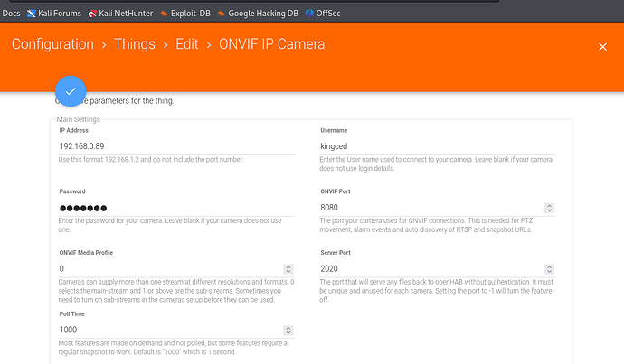The width and height of the screenshot is (624, 364).
Task: Click the Username field label
Action: coord(334,130)
